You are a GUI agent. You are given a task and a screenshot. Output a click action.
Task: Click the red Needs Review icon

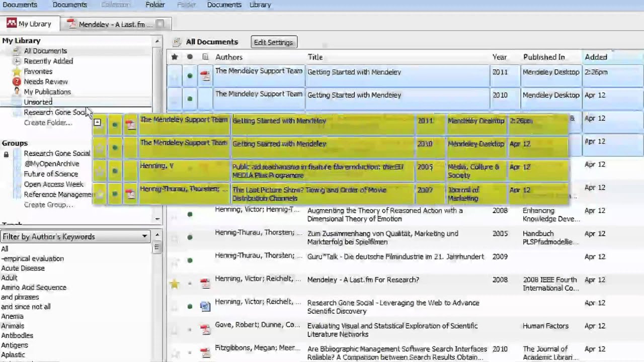17,81
